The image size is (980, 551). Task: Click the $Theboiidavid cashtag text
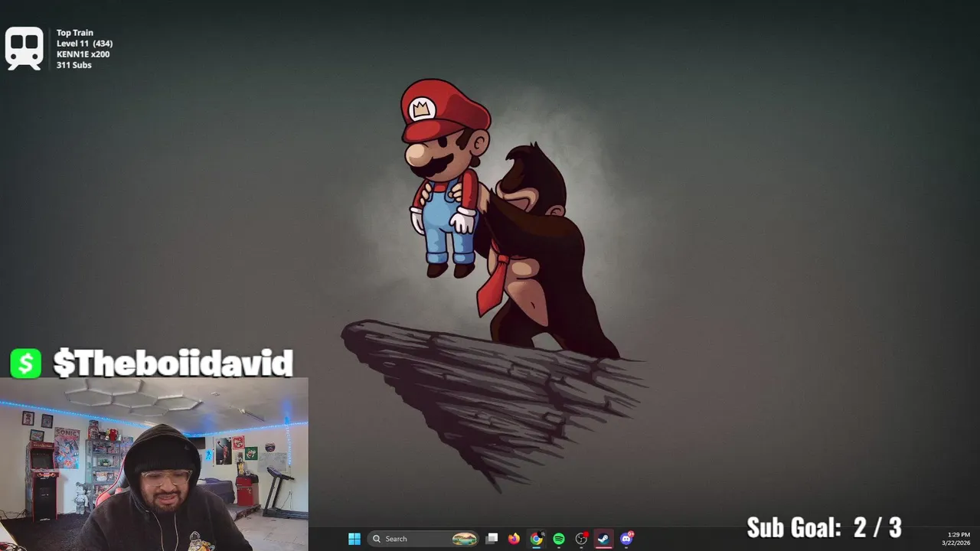coord(173,364)
